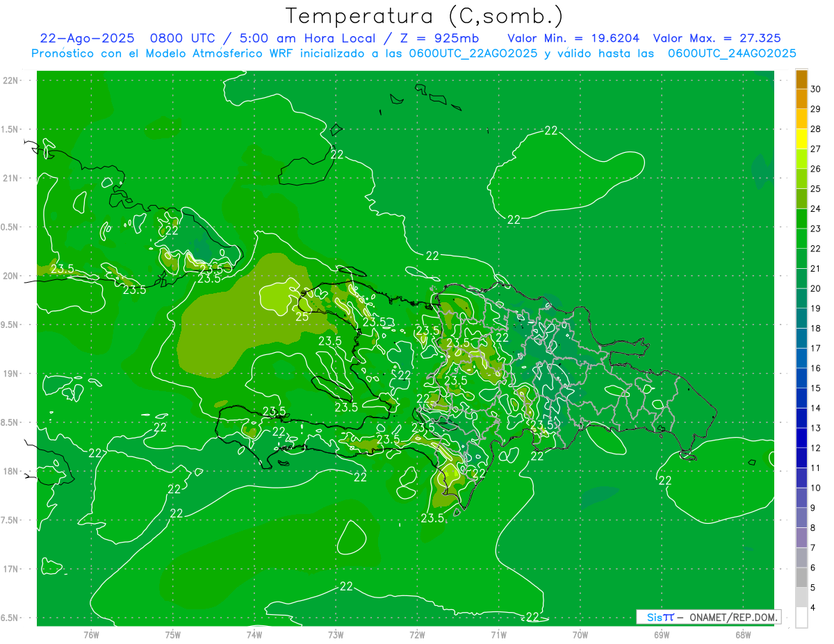Click color bar value '27'
The height and width of the screenshot is (644, 834).
coord(816,149)
